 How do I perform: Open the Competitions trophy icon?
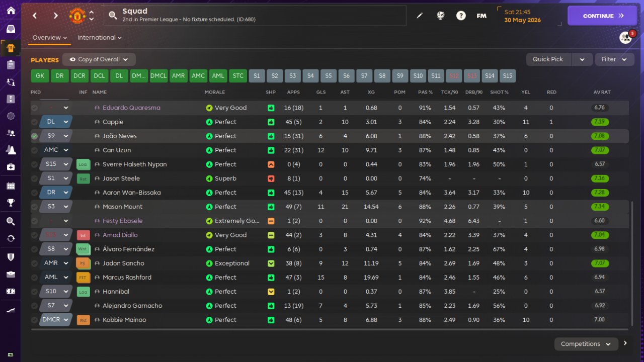(x=11, y=203)
